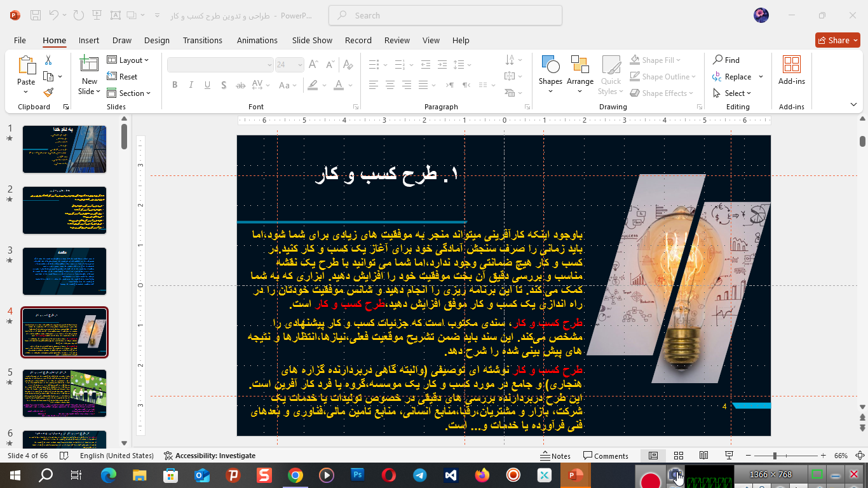Go to the Slide Show tab

tap(312, 40)
